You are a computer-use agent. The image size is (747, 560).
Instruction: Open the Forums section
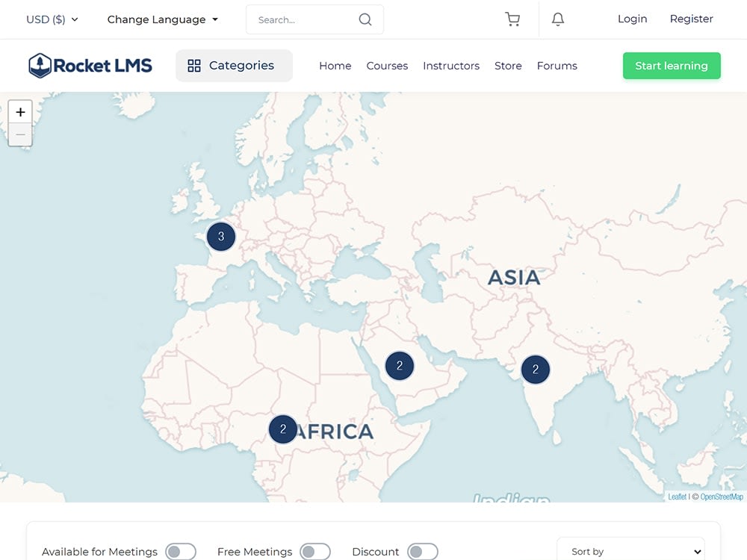coord(557,66)
